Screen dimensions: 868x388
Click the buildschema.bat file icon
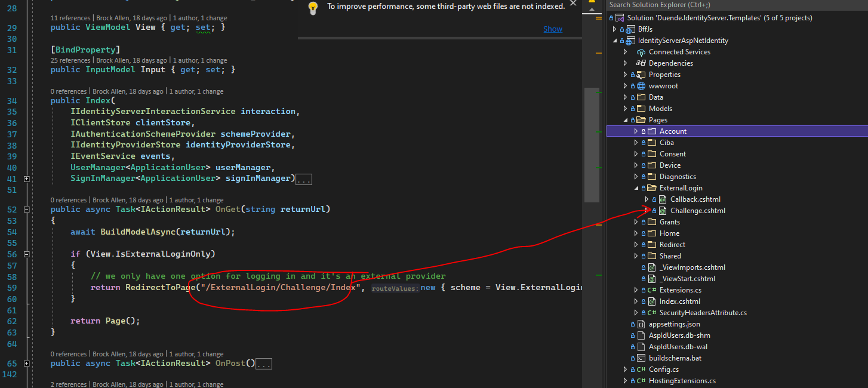(x=641, y=358)
